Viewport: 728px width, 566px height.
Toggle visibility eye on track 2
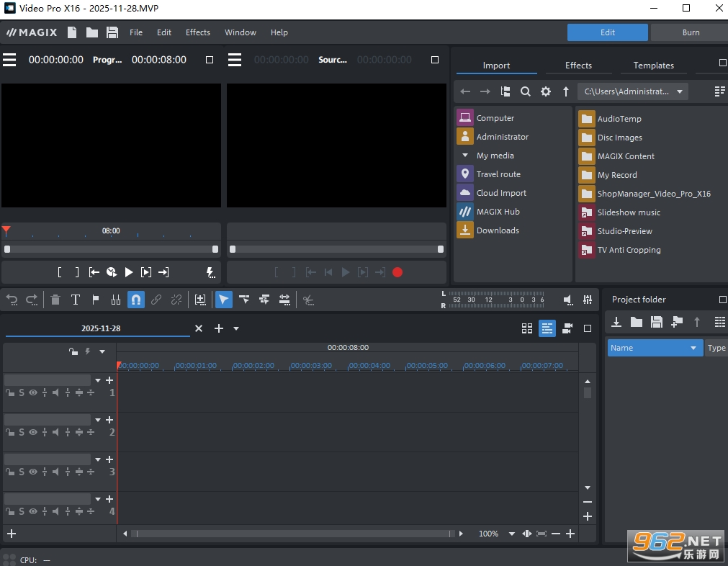[x=33, y=432]
